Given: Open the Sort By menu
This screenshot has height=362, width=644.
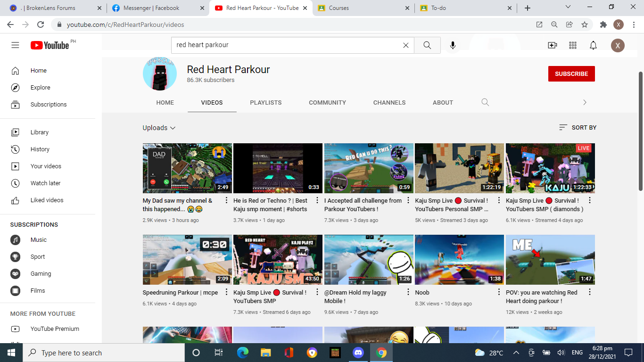Looking at the screenshot, I should coord(578,127).
